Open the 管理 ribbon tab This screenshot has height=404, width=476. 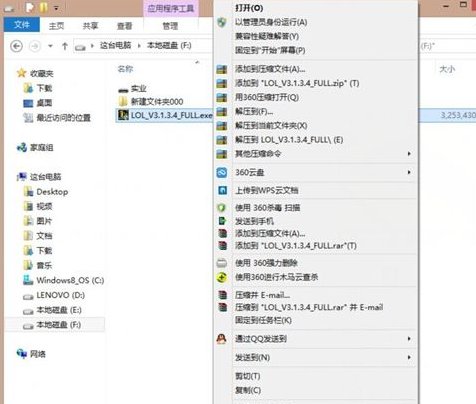(x=170, y=26)
